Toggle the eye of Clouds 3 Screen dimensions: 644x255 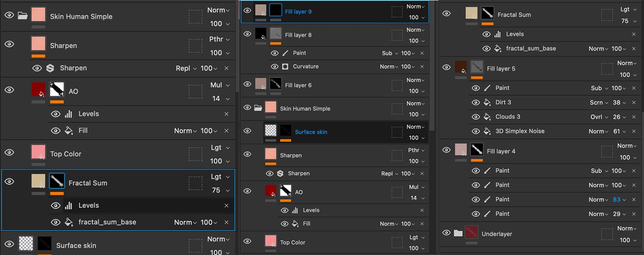[476, 117]
